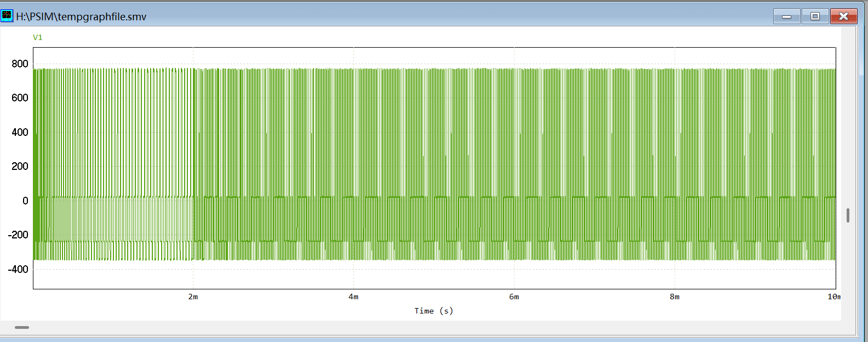868x342 pixels.
Task: Click the vertical scrollbar handle at right
Action: tap(848, 215)
